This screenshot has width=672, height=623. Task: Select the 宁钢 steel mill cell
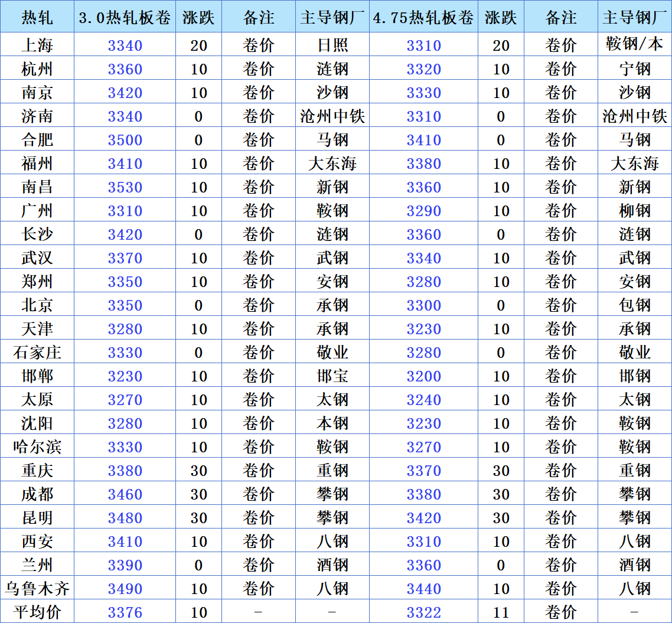634,69
